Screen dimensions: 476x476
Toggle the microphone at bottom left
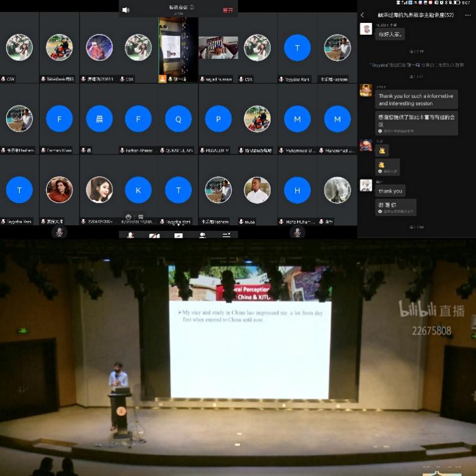59,232
